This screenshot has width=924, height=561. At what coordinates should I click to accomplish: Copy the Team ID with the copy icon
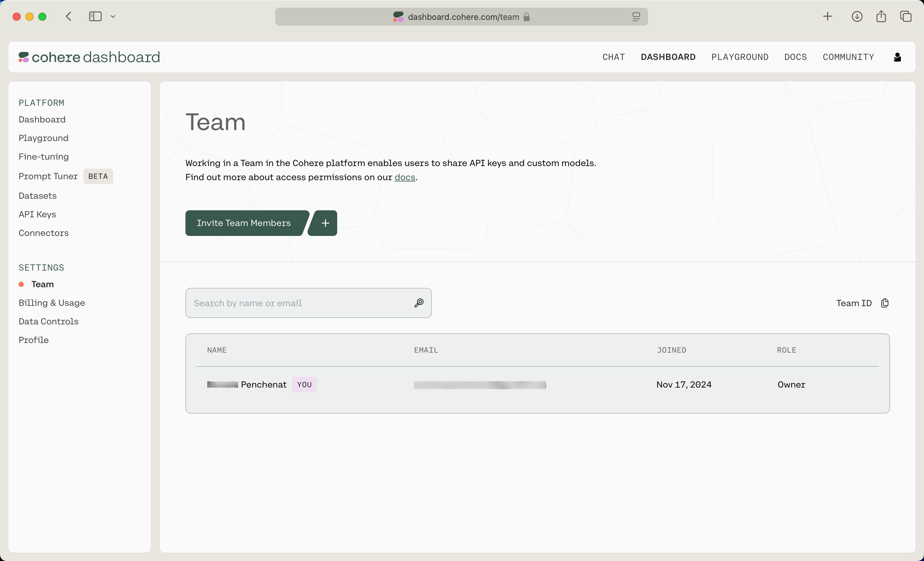885,303
